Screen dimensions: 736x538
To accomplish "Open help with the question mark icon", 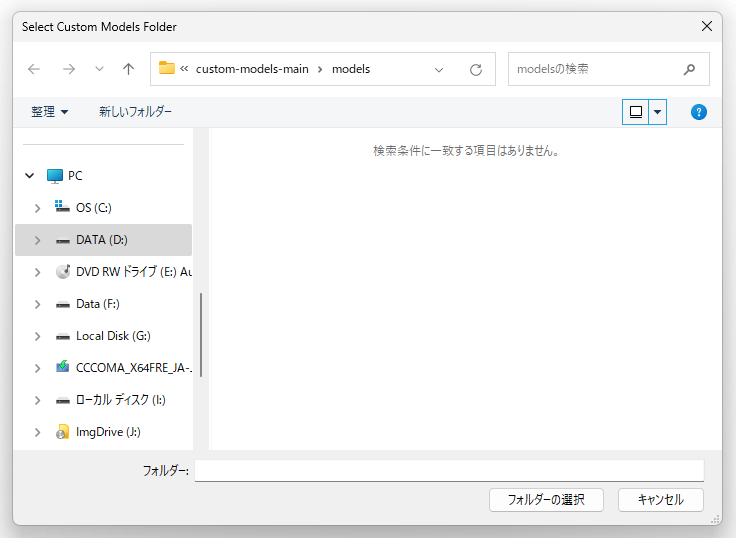I will 698,112.
